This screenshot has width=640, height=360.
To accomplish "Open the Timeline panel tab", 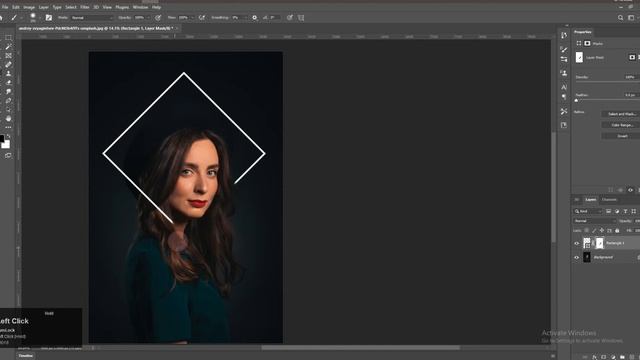I will [25, 356].
